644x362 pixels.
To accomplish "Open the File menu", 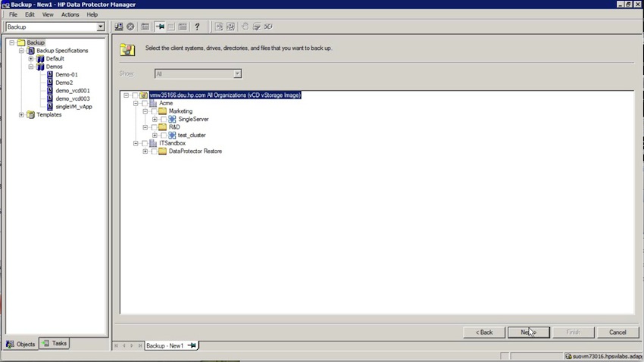I will pyautogui.click(x=13, y=14).
